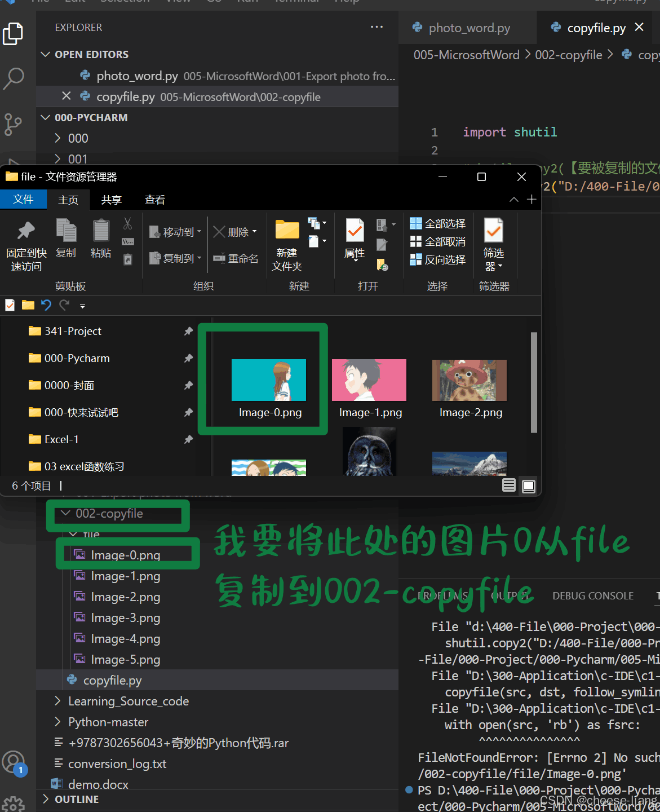Switch to large thumbnails view icon

529,486
